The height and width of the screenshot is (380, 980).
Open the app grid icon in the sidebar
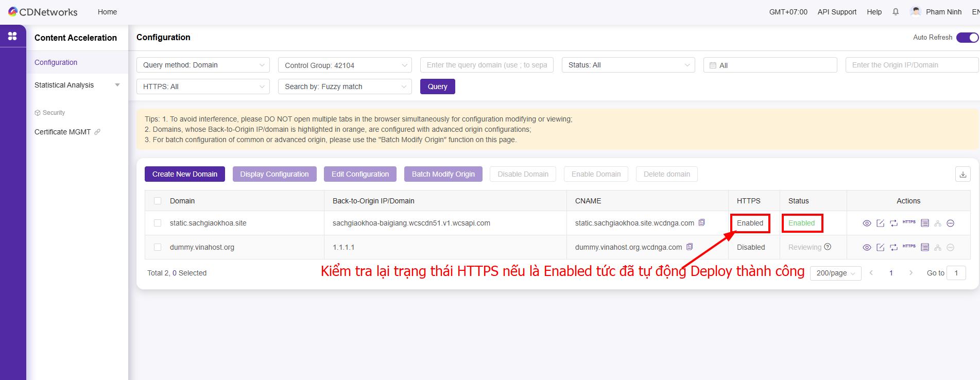click(12, 36)
